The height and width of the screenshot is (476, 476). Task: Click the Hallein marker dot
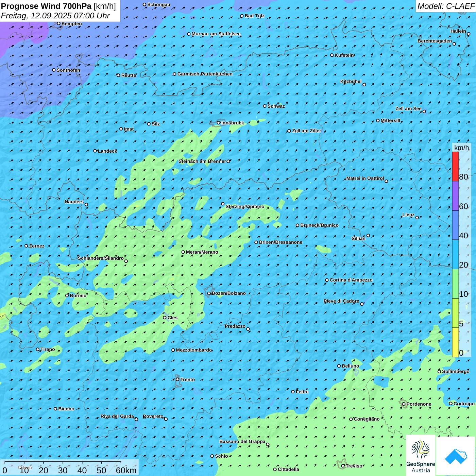469,34
